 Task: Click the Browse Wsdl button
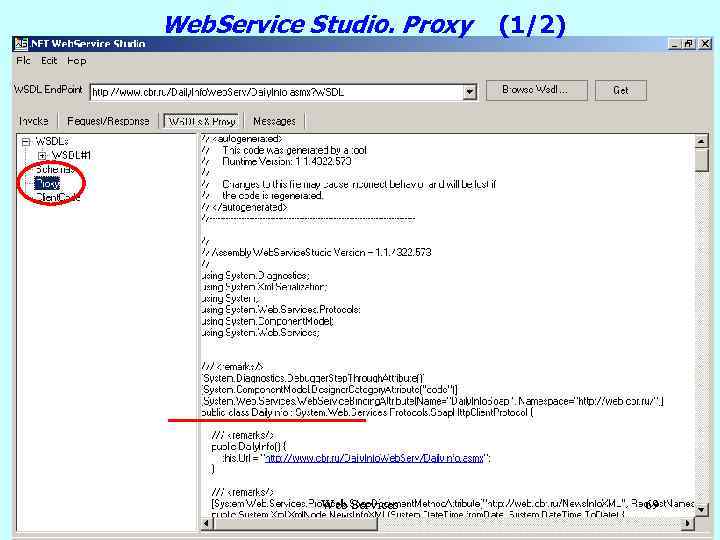click(x=536, y=90)
